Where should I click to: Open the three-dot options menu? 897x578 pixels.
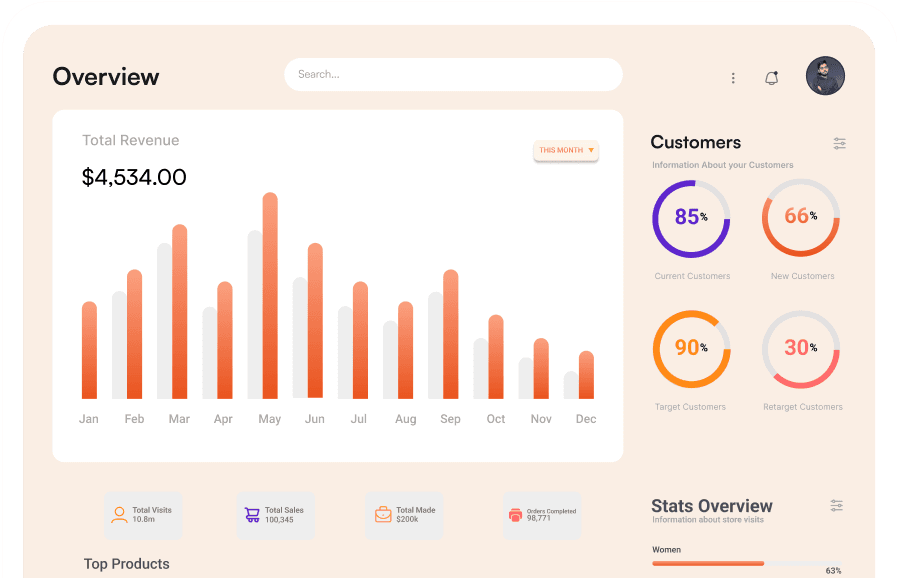733,78
